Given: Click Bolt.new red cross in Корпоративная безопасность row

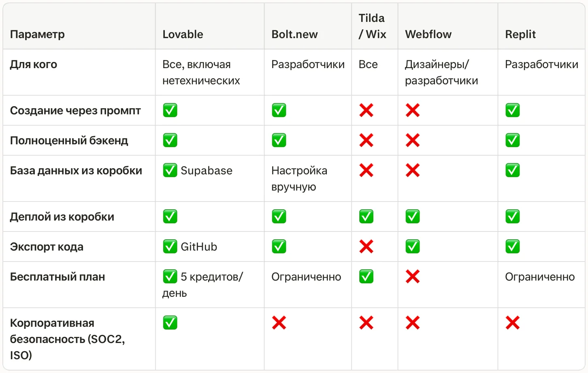Looking at the screenshot, I should [279, 323].
